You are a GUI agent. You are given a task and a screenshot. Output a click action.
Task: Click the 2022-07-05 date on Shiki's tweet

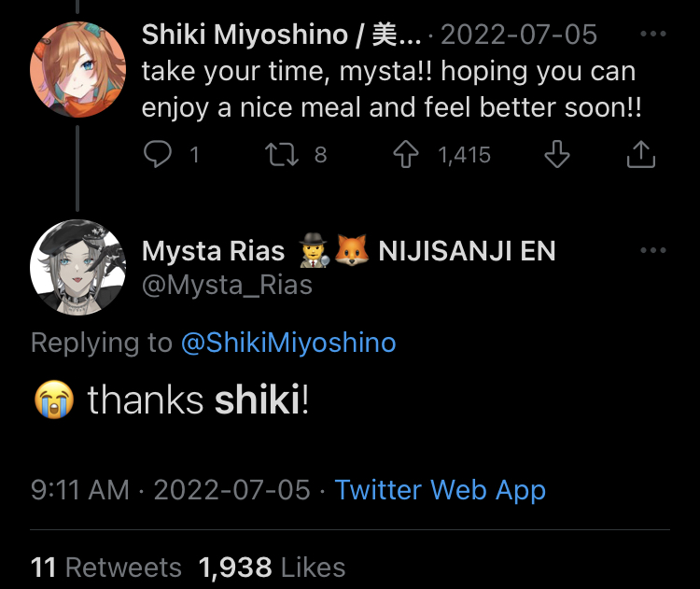[518, 35]
